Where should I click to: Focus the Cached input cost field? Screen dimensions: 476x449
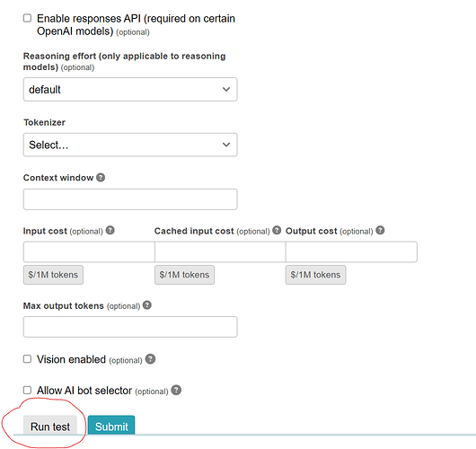tap(220, 252)
